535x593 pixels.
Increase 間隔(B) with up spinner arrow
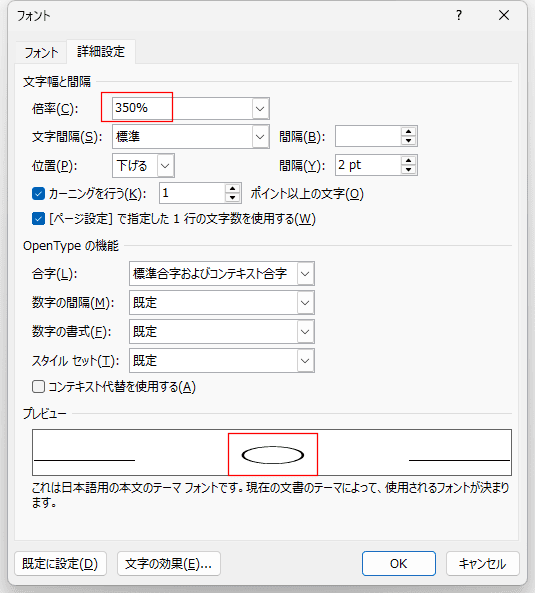point(408,132)
